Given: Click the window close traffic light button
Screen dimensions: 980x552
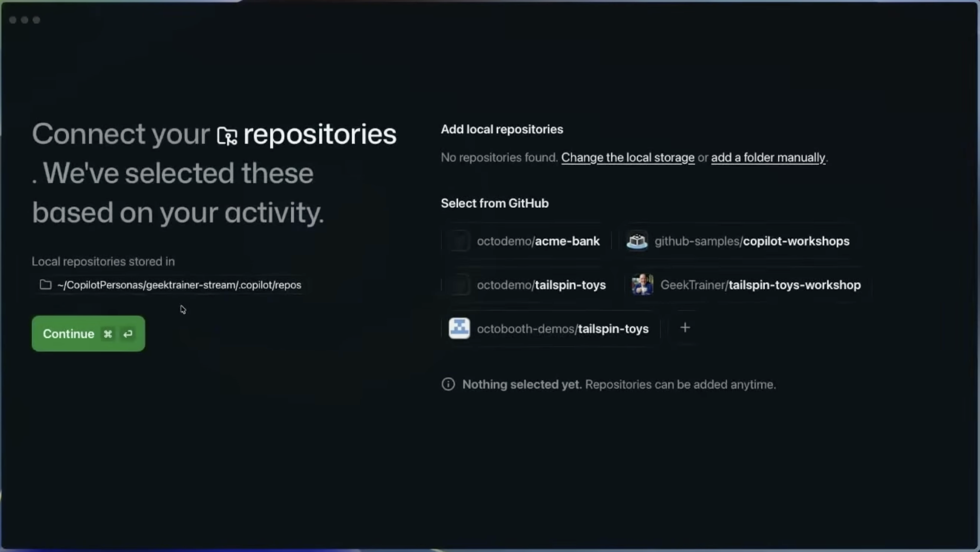Looking at the screenshot, I should [12, 20].
